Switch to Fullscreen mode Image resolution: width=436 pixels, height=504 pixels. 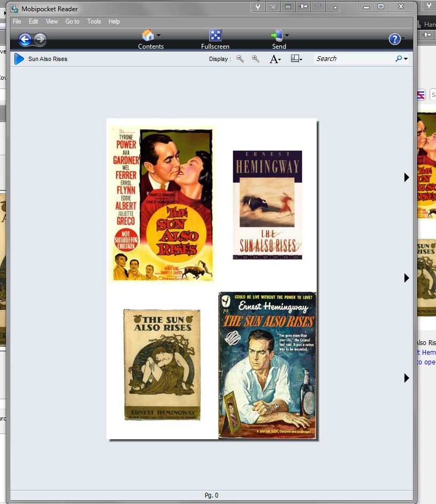click(x=215, y=35)
